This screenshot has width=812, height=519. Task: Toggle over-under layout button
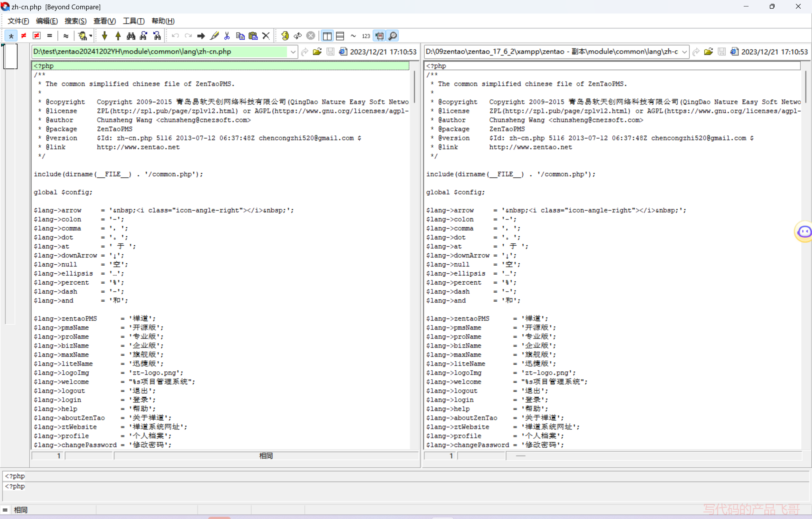coord(340,36)
